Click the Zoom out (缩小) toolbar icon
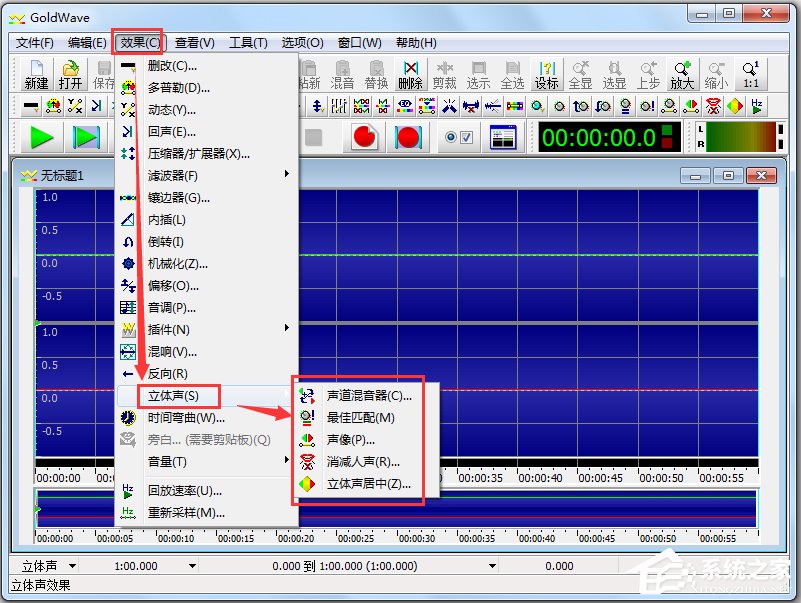Viewport: 801px width, 603px height. click(716, 74)
